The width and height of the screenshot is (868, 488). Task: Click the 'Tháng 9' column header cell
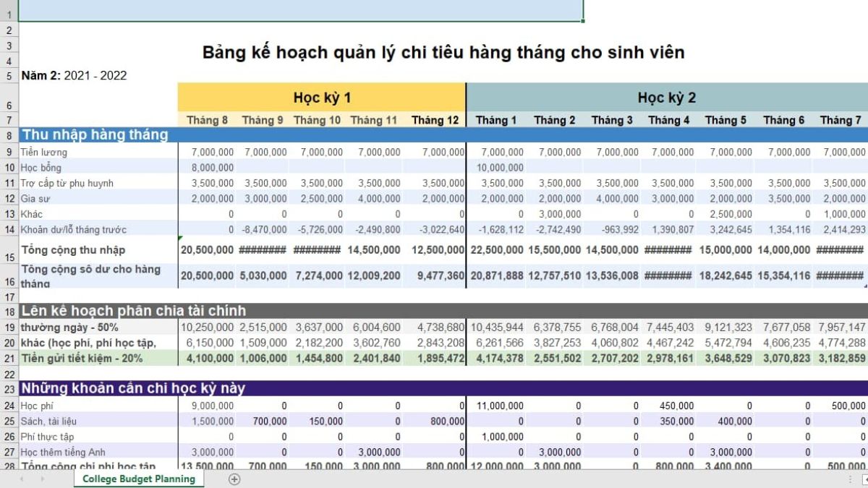[x=263, y=120]
